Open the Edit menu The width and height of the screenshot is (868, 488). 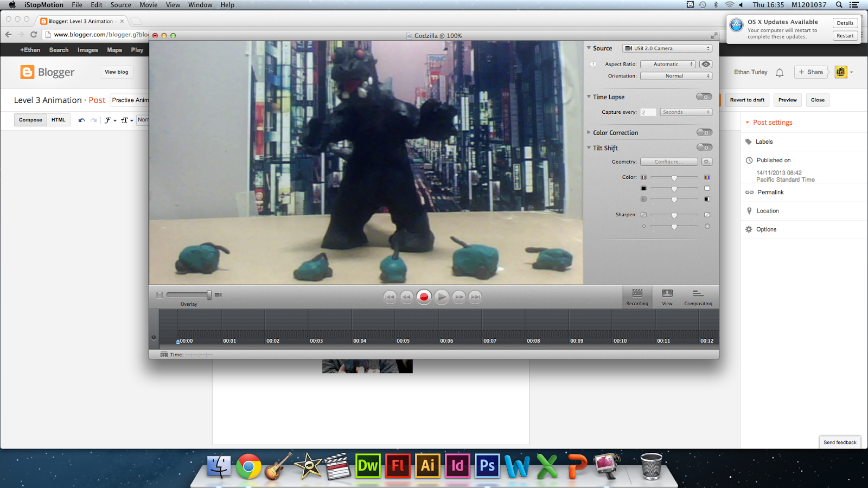(97, 5)
